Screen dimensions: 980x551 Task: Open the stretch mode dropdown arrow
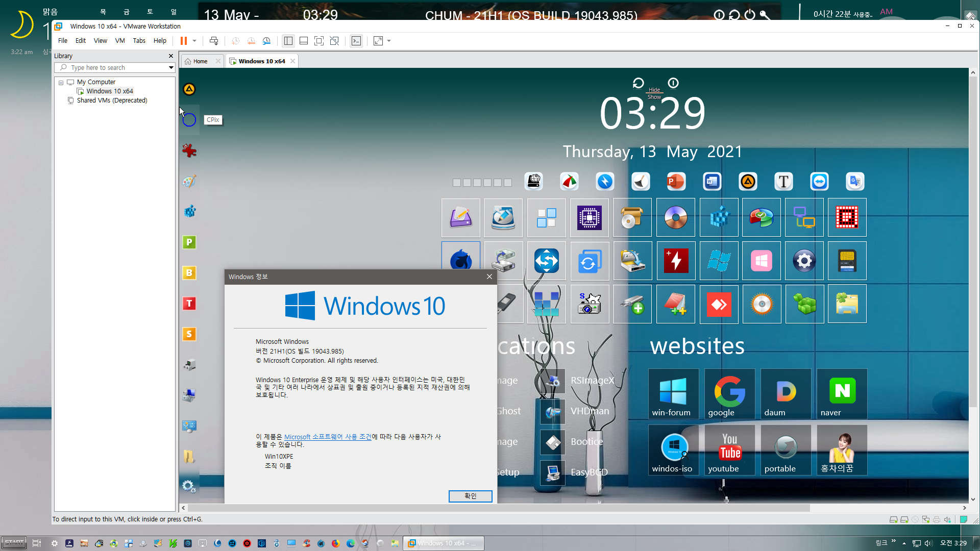389,41
